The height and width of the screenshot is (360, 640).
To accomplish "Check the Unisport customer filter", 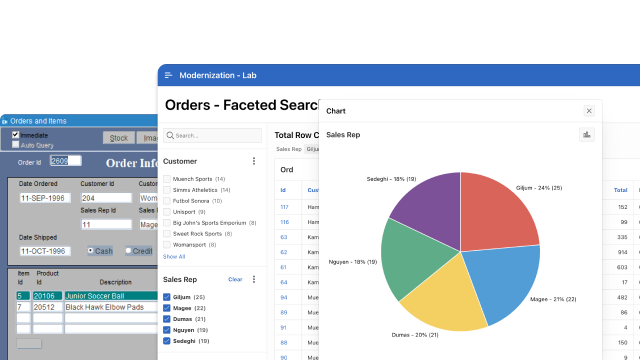I will click(x=167, y=212).
